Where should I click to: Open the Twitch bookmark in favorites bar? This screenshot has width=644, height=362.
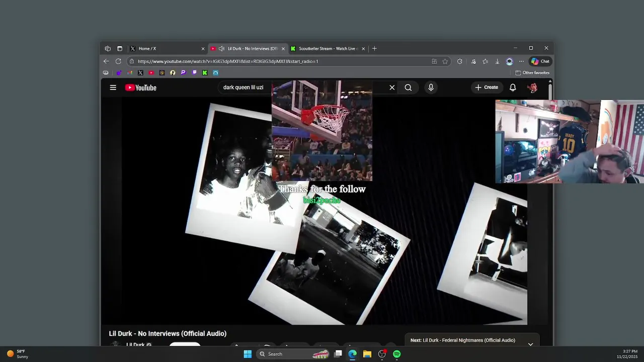tap(195, 73)
